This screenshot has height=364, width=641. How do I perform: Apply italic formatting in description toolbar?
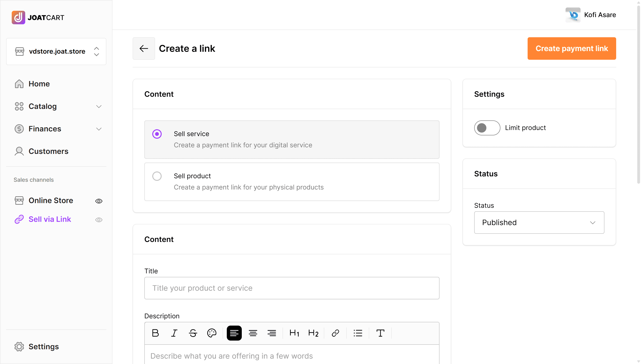[174, 333]
